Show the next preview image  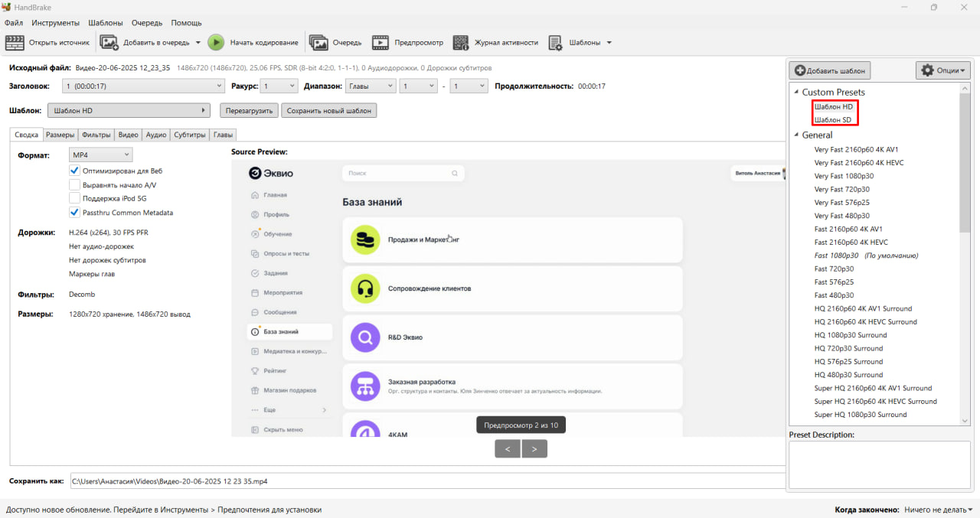pos(534,448)
